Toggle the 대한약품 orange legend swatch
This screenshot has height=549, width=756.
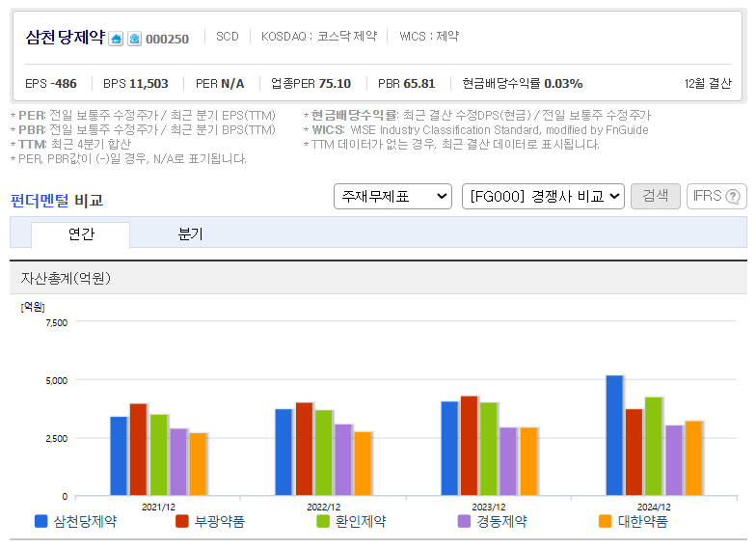point(606,521)
